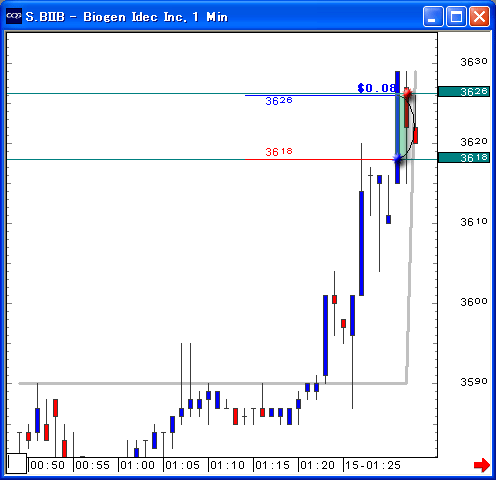
Task: Click the red sell marker star at 3626
Action: tap(407, 93)
